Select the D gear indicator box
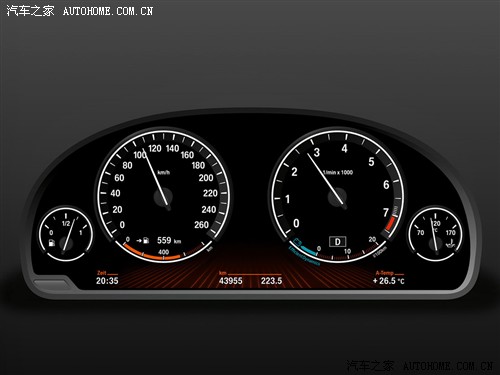This screenshot has width=500, height=375. pyautogui.click(x=338, y=242)
